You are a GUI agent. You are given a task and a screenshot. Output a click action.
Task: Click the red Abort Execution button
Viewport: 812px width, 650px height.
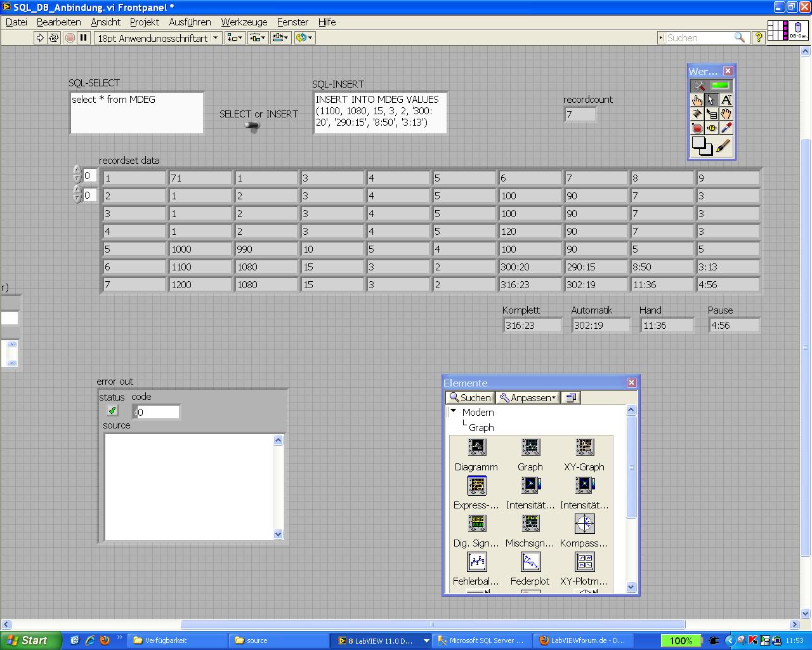(x=70, y=38)
